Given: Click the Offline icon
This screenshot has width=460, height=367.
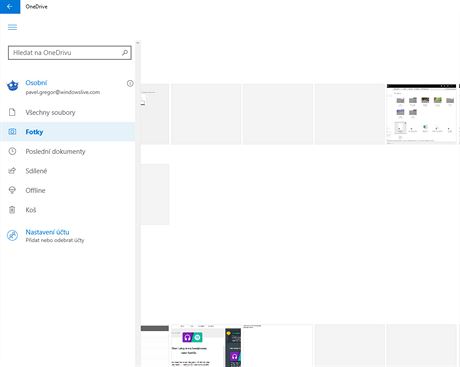Looking at the screenshot, I should (x=12, y=190).
